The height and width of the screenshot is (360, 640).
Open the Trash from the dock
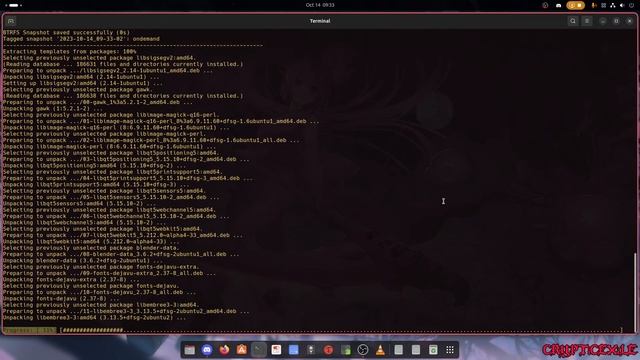point(433,350)
